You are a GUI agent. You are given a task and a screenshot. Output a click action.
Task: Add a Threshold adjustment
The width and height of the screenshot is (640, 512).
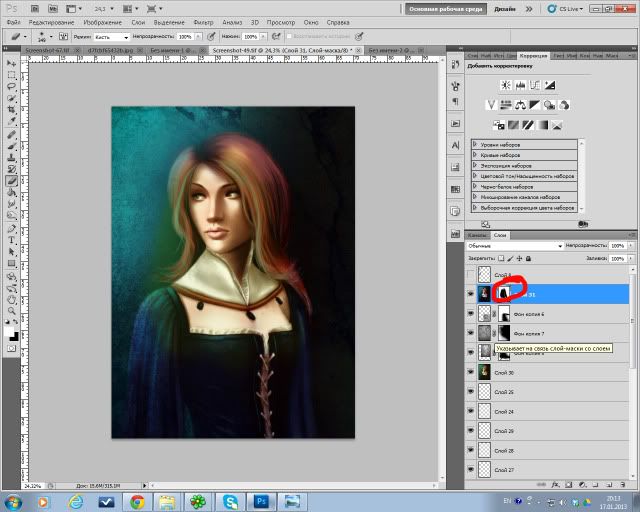[x=528, y=125]
